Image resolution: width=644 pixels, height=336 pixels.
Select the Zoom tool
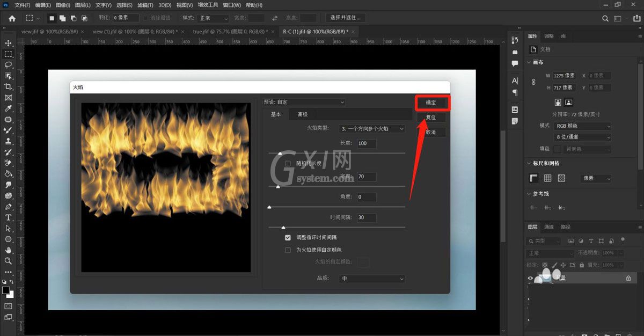8,261
